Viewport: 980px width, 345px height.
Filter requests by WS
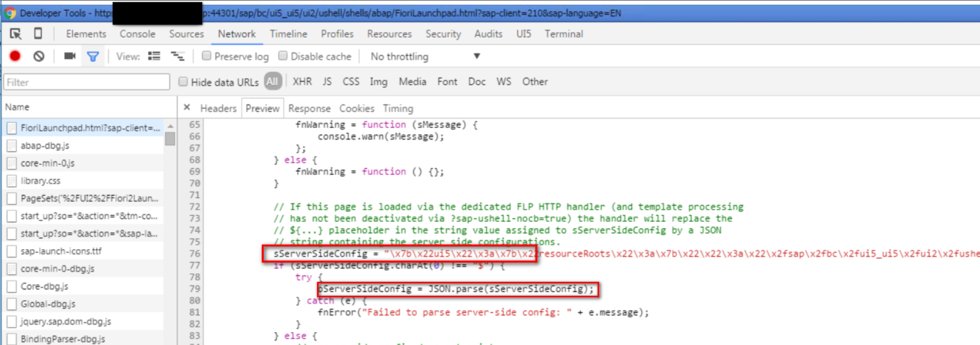(504, 81)
